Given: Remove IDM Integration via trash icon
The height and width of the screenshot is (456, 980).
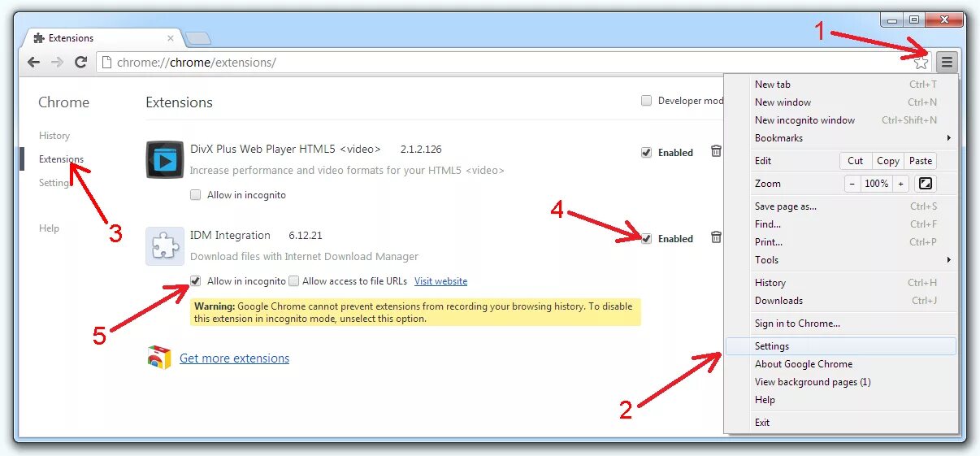Looking at the screenshot, I should (716, 237).
